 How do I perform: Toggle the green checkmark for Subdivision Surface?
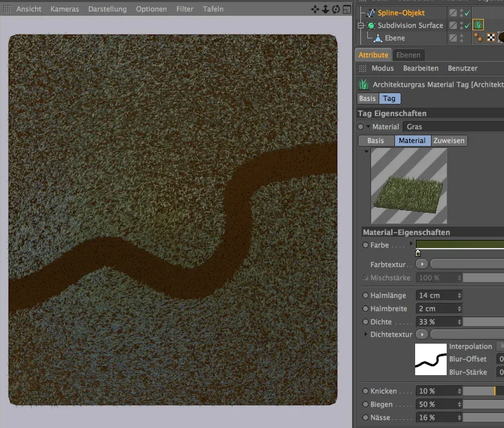(467, 25)
